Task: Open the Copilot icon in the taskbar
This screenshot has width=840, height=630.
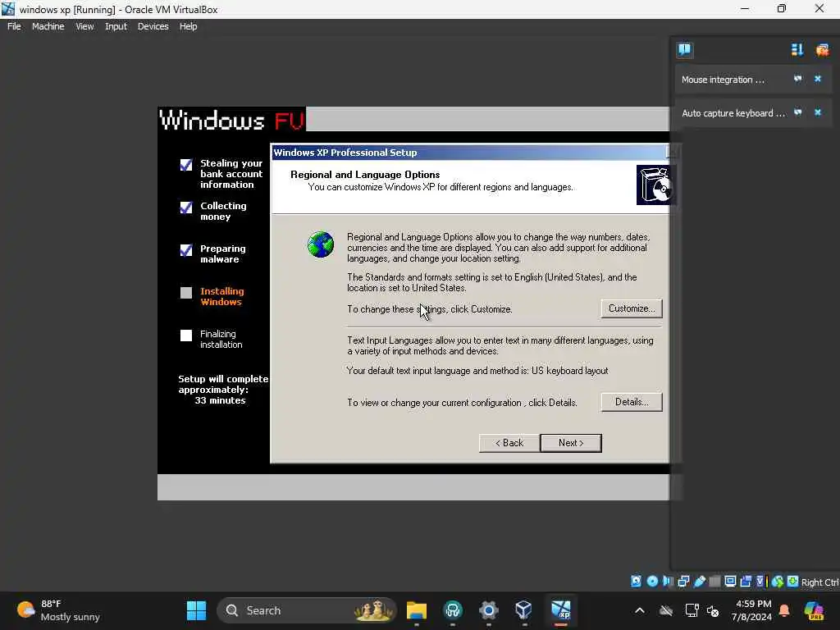Action: 813,610
